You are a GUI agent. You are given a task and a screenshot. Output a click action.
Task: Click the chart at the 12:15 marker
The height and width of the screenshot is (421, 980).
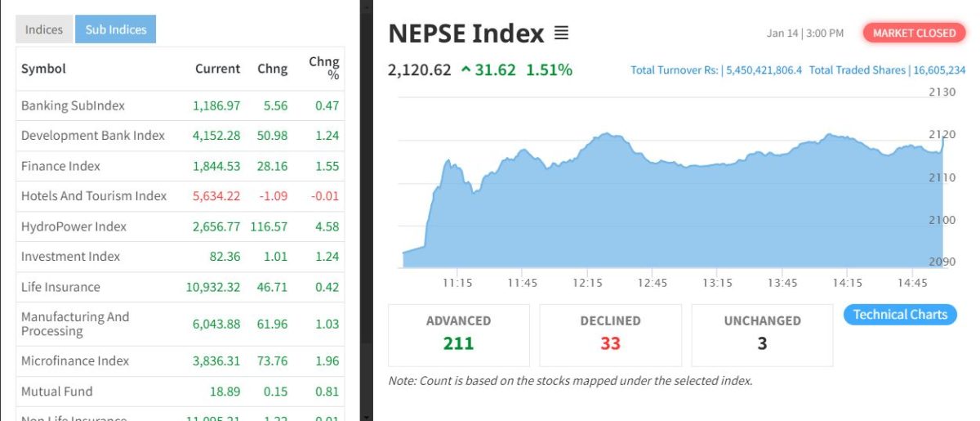[x=587, y=204]
